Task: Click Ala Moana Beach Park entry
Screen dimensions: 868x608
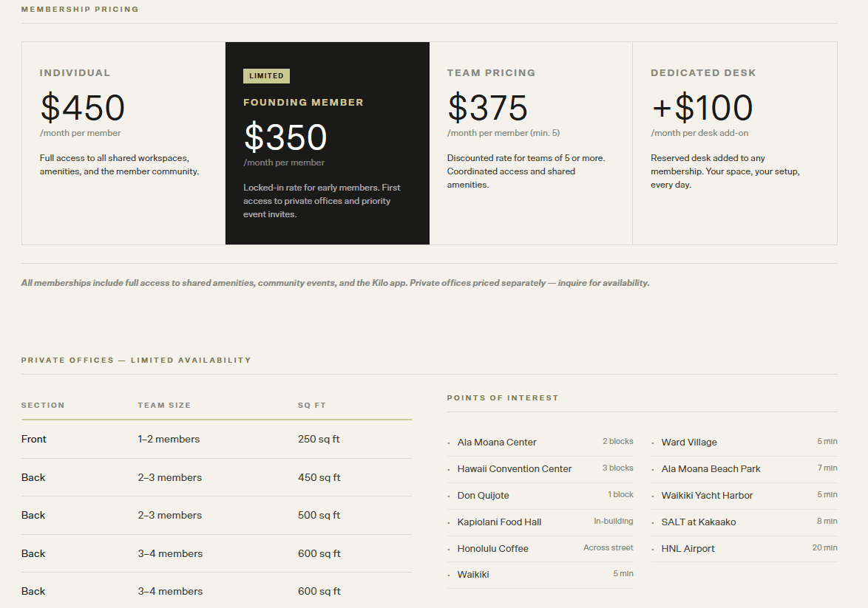Action: coord(744,468)
